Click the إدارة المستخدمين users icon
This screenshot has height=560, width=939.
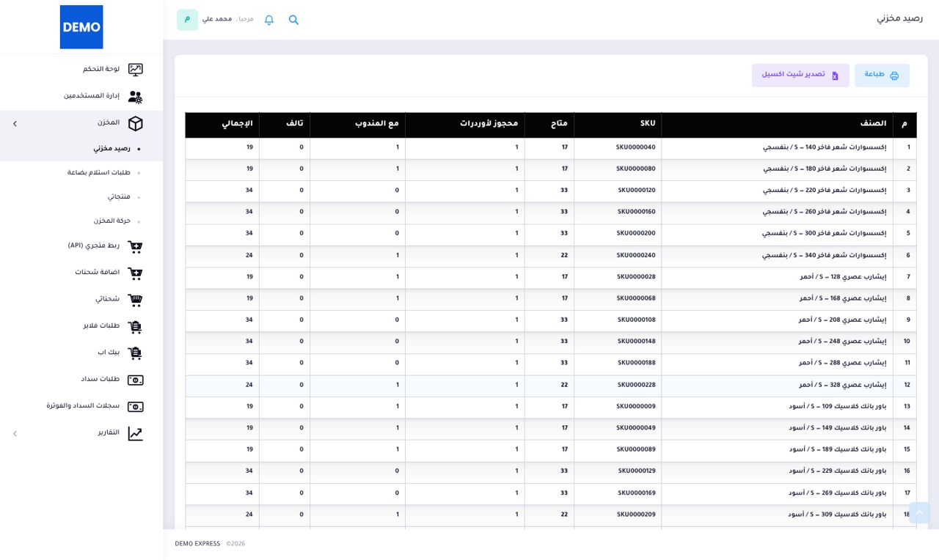click(135, 97)
